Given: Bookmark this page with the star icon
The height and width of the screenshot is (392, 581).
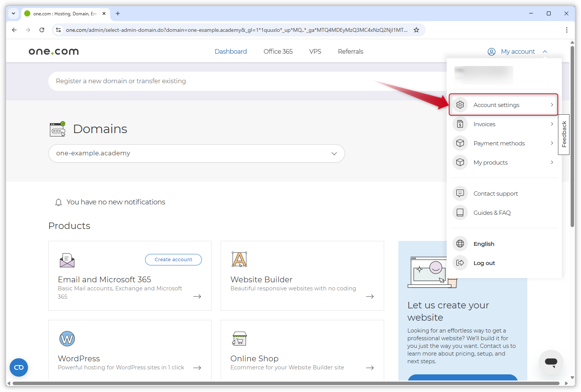Looking at the screenshot, I should click(416, 30).
